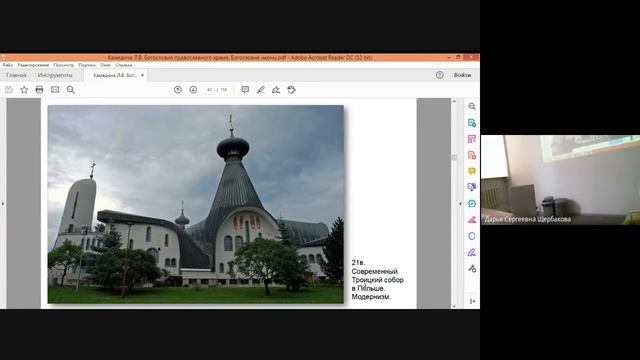Click the Help question mark icon

tap(440, 75)
